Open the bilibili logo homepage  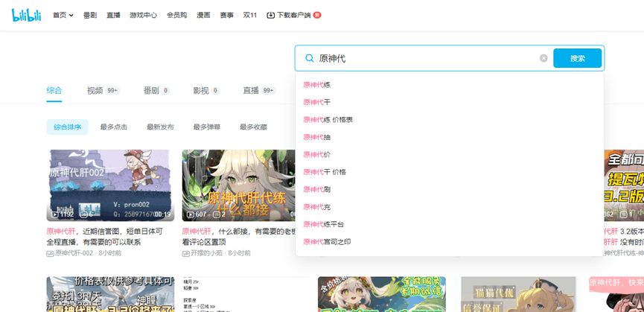pos(26,15)
